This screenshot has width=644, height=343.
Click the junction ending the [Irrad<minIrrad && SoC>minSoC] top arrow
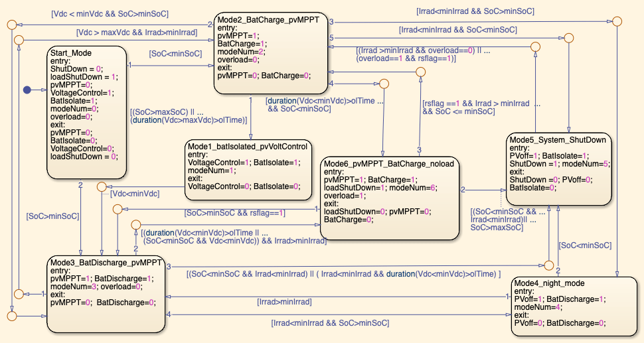(617, 21)
